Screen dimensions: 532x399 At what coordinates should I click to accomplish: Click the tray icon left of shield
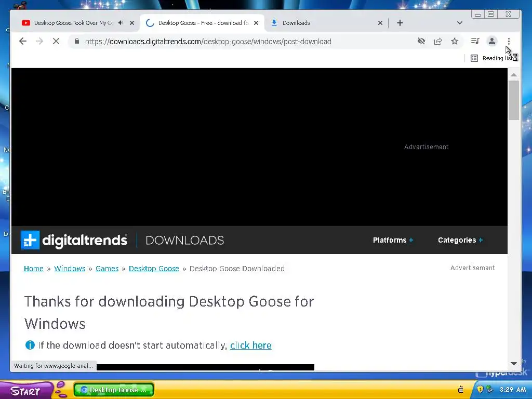click(461, 389)
